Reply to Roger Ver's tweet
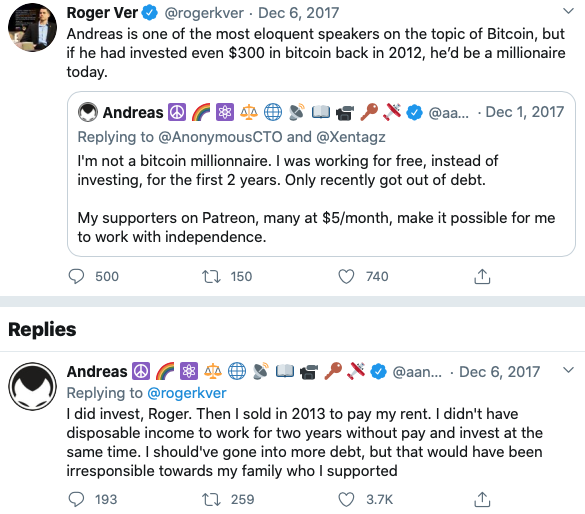585x514 pixels. (76, 277)
